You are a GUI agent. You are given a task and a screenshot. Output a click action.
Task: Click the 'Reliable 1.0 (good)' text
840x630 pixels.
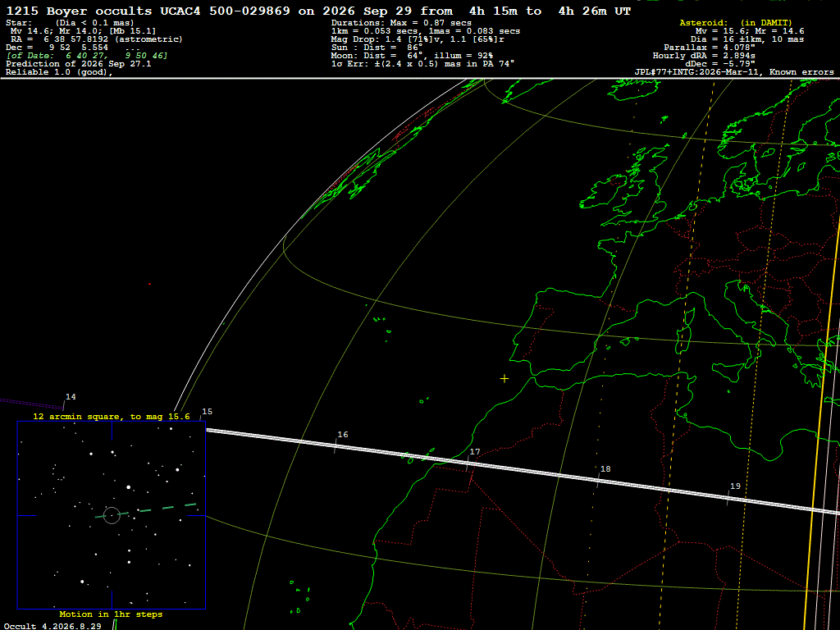point(59,72)
